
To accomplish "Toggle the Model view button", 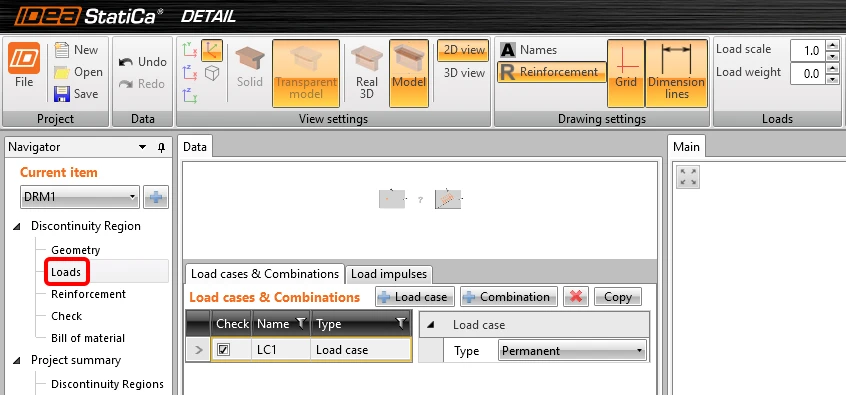I will pyautogui.click(x=409, y=73).
